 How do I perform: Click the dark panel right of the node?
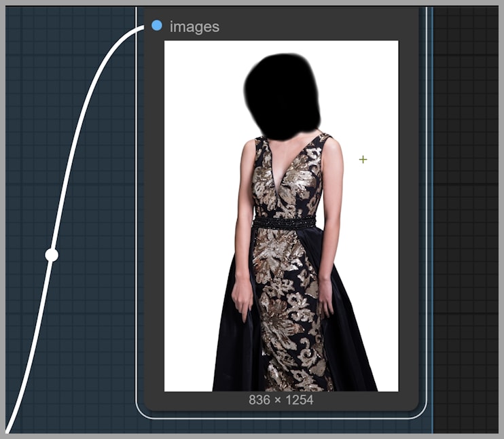(467, 204)
